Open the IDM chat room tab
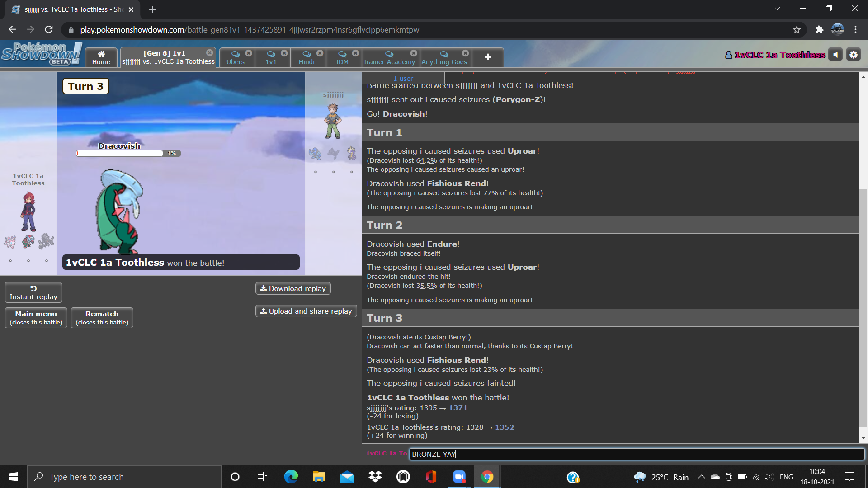Viewport: 868px width, 488px height. tap(342, 57)
